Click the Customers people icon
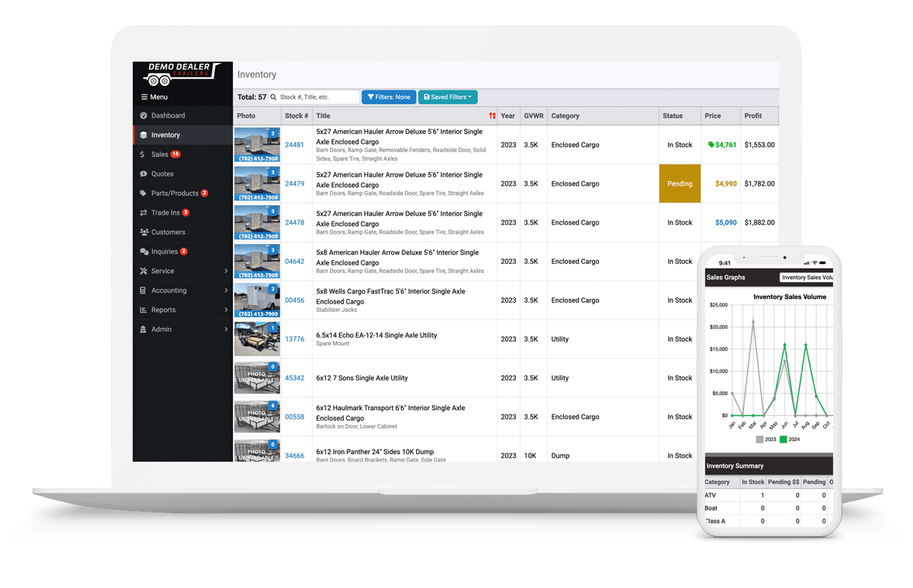913x588 pixels. (x=144, y=232)
